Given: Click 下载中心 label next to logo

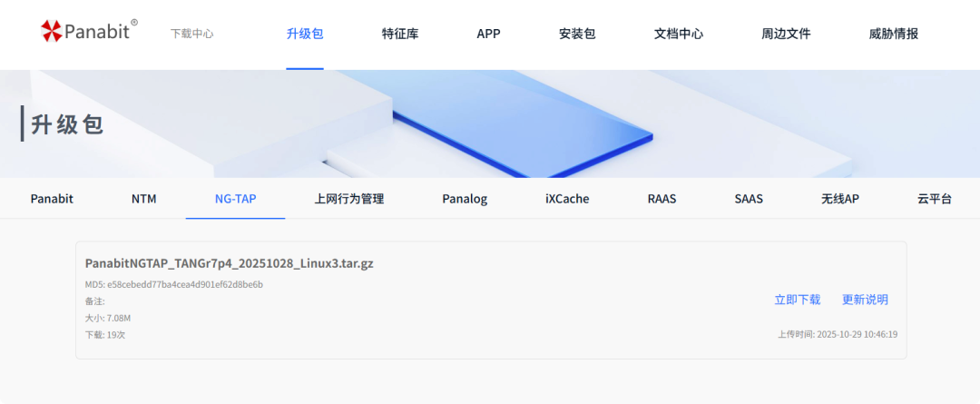Looking at the screenshot, I should tap(191, 34).
